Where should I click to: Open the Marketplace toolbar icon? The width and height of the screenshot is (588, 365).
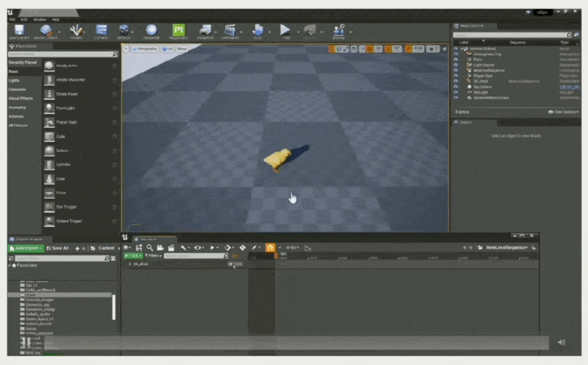point(151,30)
